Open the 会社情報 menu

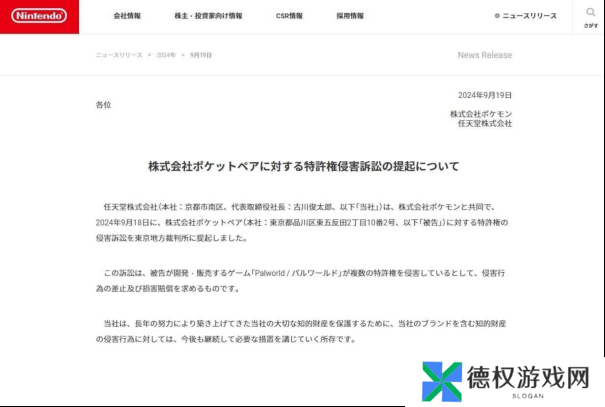[127, 16]
